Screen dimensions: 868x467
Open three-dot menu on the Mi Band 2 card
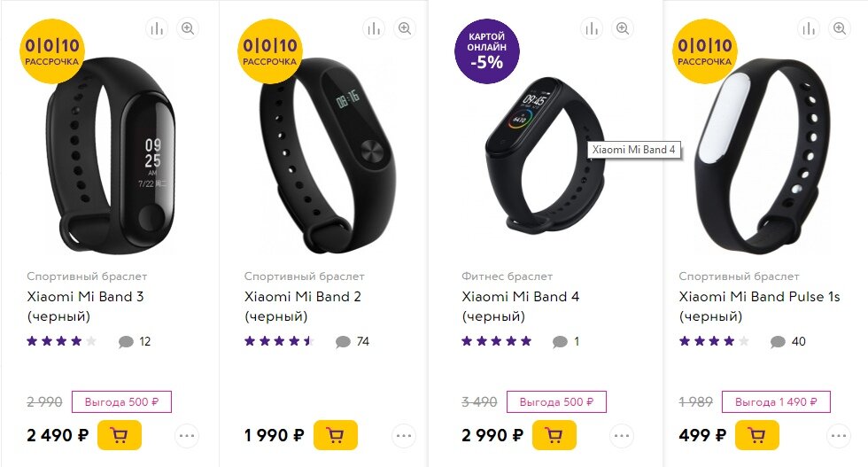404,436
